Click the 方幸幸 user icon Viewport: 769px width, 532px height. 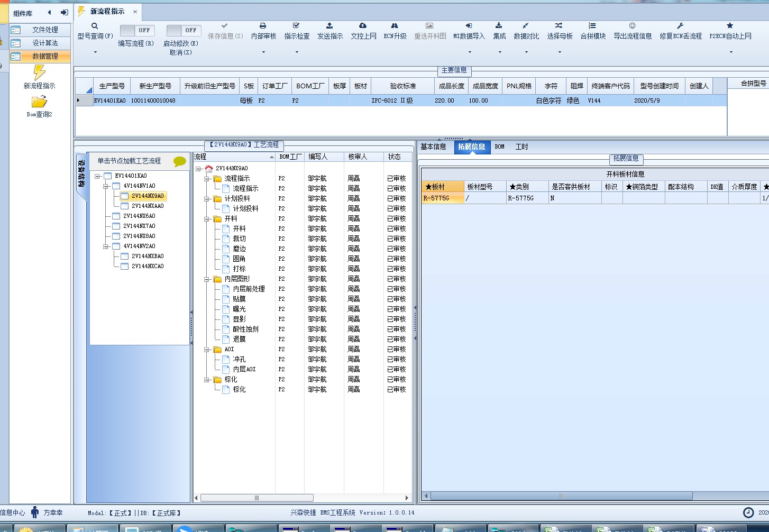point(35,512)
